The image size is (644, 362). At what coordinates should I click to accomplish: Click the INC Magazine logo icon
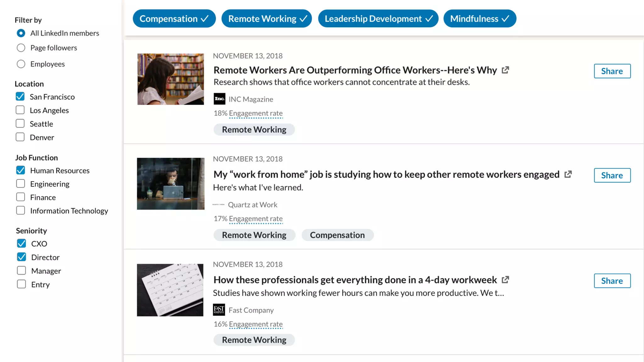coord(219,99)
